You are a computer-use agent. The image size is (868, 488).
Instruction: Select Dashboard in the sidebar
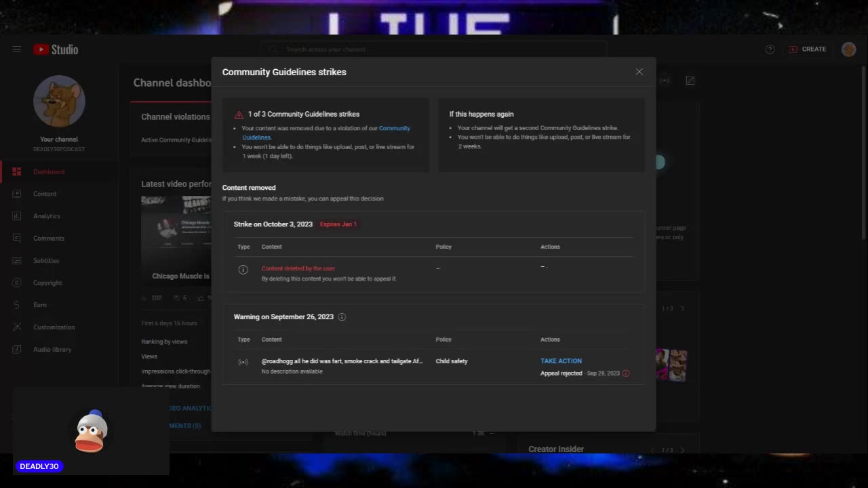click(x=49, y=172)
